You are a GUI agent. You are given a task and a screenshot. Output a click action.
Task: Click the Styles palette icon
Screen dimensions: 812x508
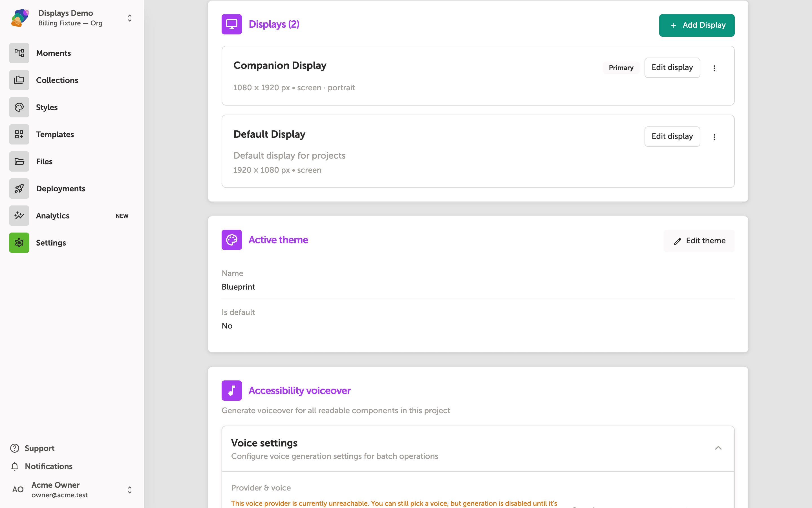tap(19, 107)
